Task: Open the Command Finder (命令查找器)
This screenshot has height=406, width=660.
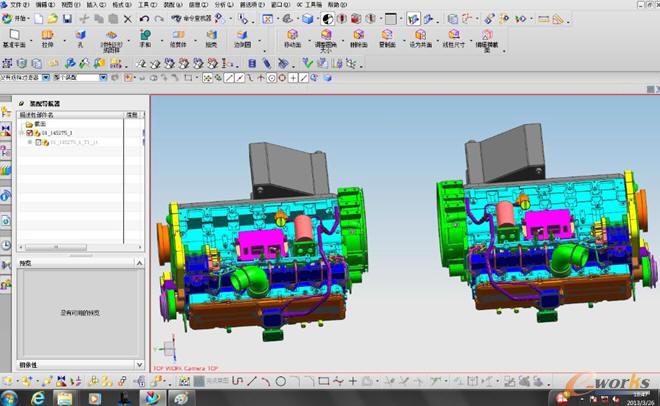Action: (189, 18)
